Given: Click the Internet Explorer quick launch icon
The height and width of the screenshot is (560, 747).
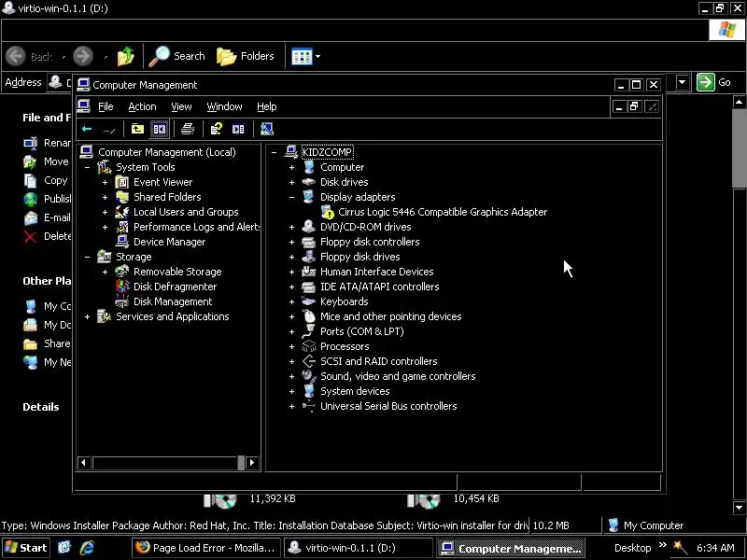Looking at the screenshot, I should click(87, 548).
